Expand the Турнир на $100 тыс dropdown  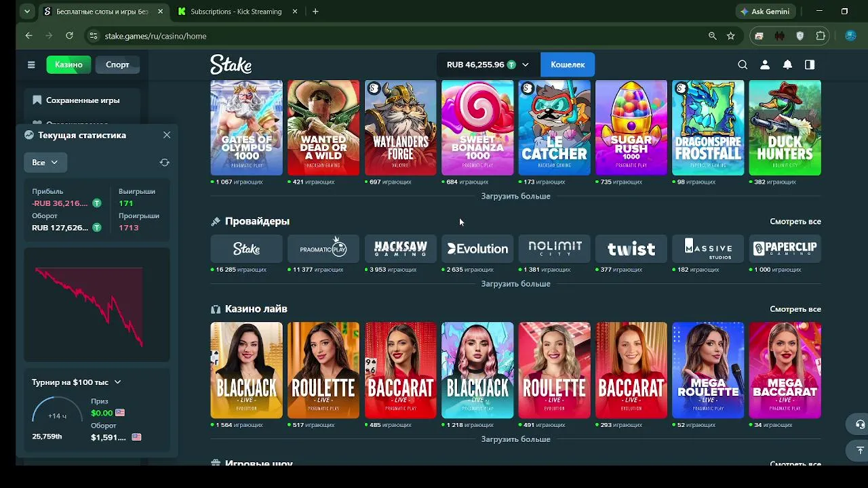pyautogui.click(x=117, y=382)
